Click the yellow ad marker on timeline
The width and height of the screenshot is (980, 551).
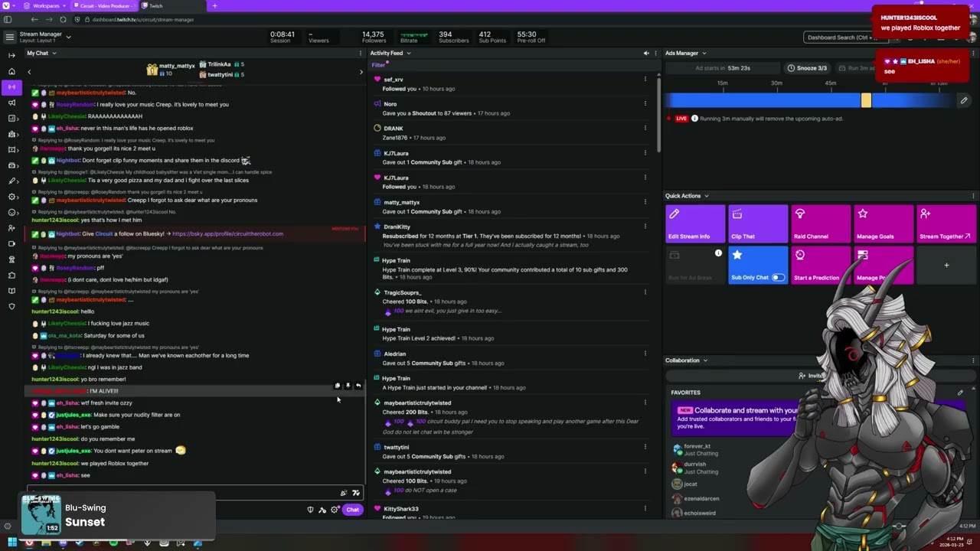pos(866,100)
